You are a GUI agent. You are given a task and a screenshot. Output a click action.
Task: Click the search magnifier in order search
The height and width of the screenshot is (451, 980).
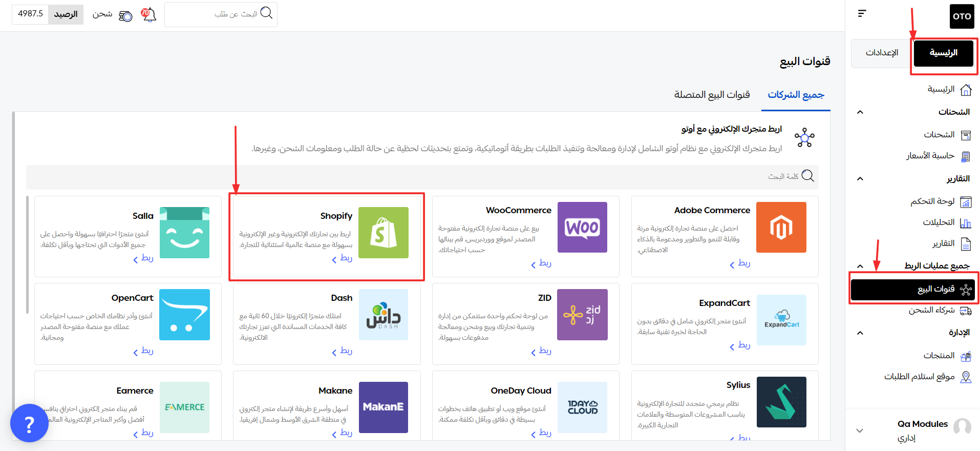(x=266, y=13)
